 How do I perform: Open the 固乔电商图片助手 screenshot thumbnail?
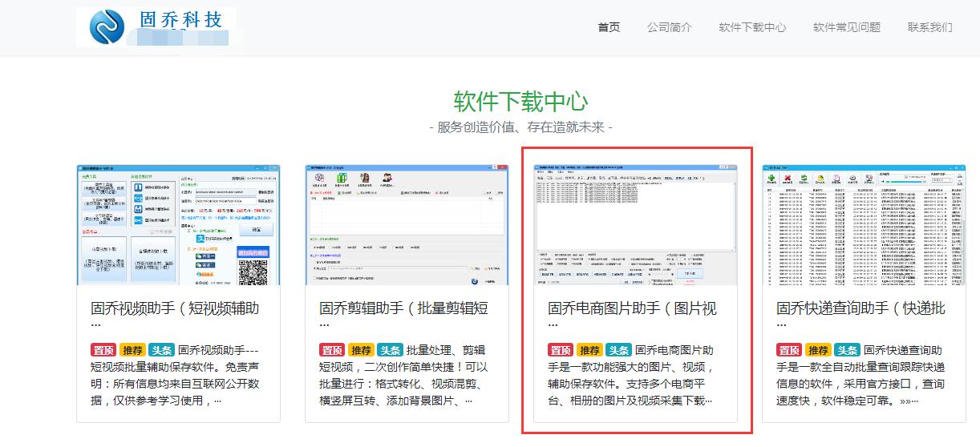pos(635,224)
